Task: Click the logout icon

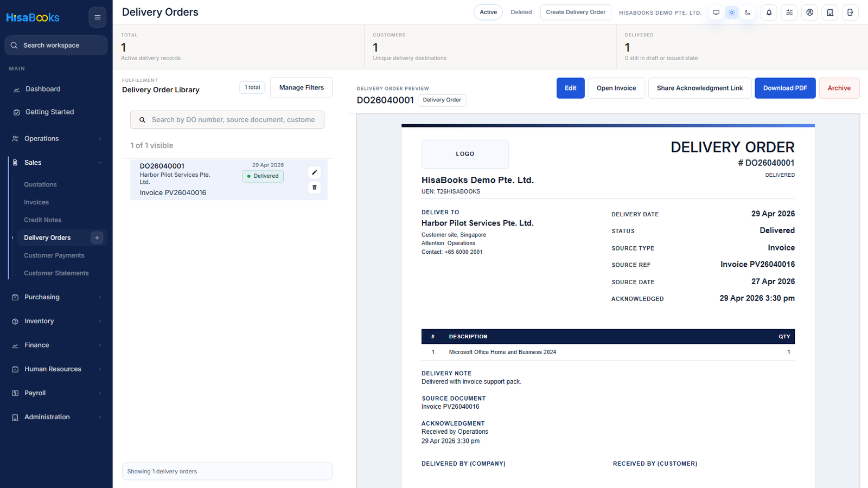Action: [850, 12]
